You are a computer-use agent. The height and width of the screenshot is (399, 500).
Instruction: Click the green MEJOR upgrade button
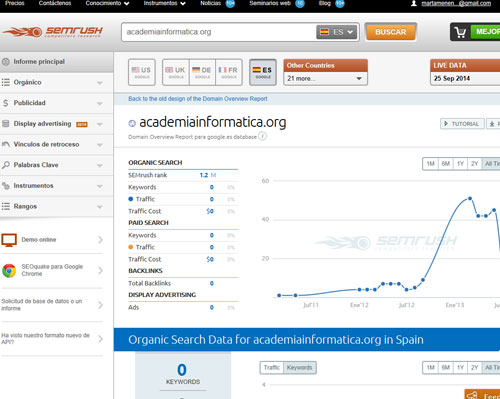[485, 32]
